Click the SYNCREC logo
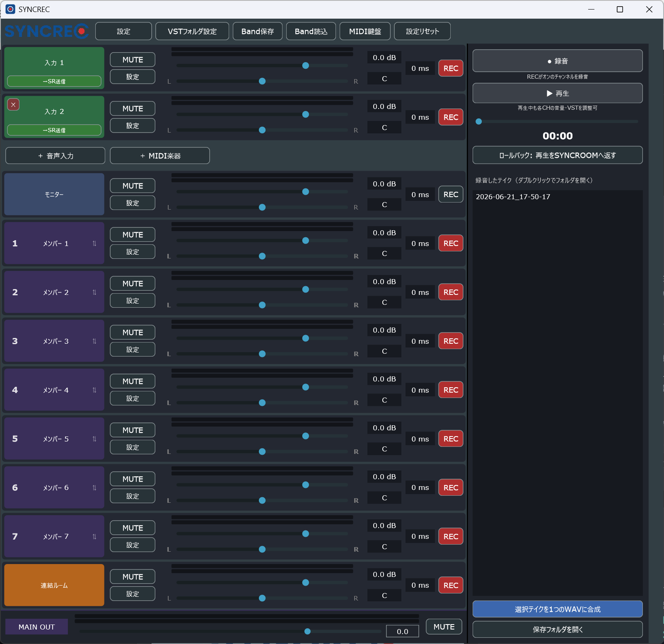664x644 pixels. [x=47, y=31]
